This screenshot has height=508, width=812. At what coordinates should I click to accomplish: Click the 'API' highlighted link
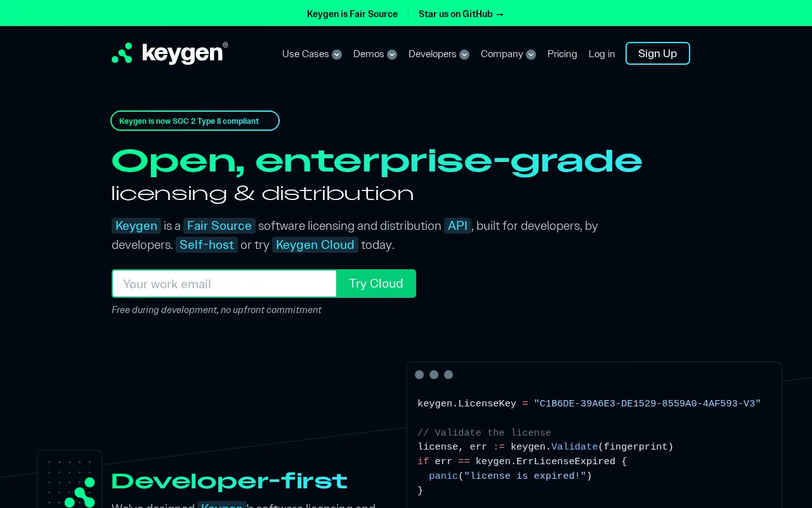click(x=457, y=225)
